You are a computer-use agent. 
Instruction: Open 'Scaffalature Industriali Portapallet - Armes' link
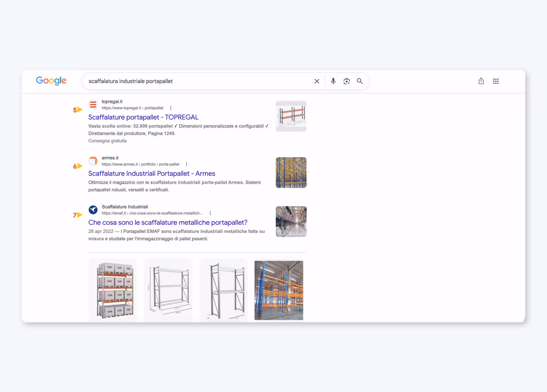pyautogui.click(x=152, y=173)
